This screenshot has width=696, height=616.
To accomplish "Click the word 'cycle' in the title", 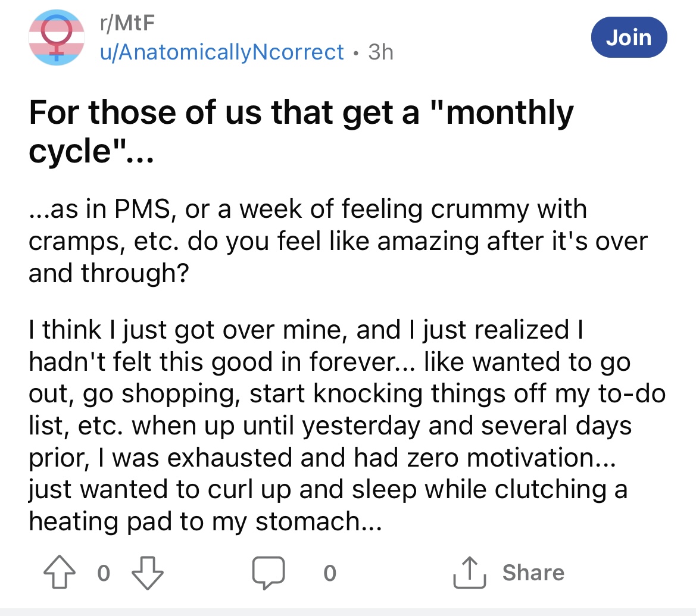I will [x=70, y=151].
